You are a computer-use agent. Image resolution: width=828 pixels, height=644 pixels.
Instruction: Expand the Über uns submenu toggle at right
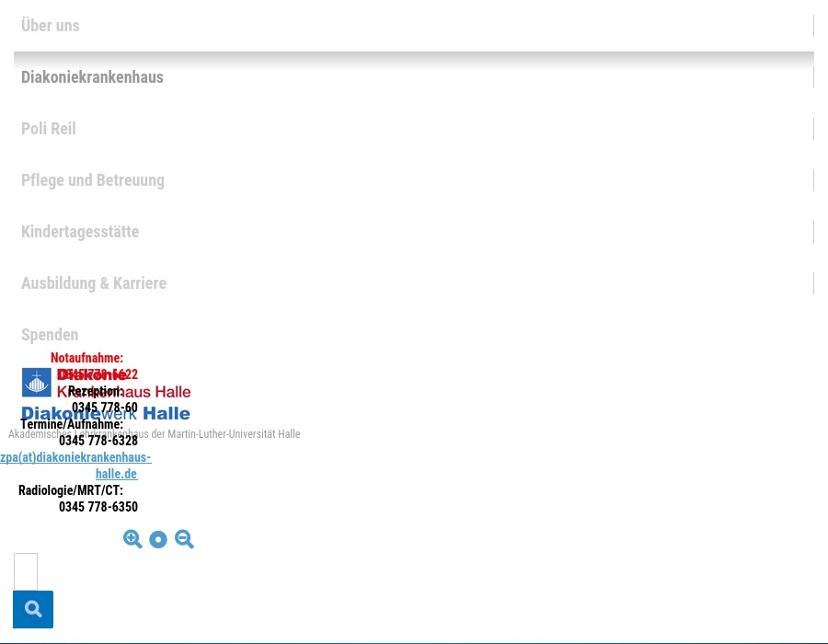pyautogui.click(x=813, y=26)
